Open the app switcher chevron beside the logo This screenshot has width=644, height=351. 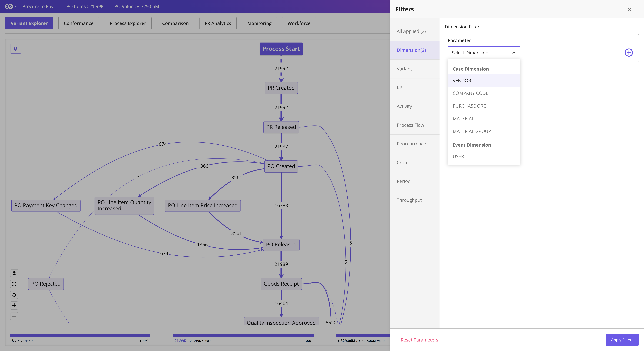click(16, 7)
